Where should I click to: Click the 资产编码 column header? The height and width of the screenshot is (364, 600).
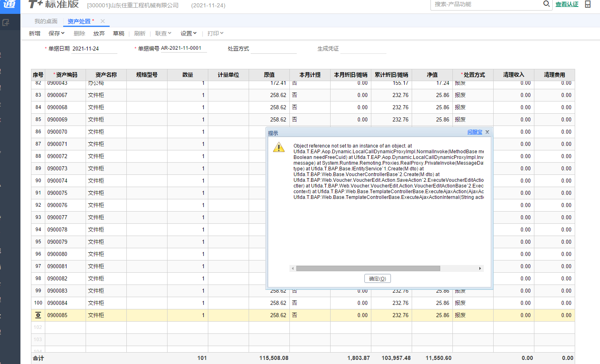pyautogui.click(x=66, y=75)
